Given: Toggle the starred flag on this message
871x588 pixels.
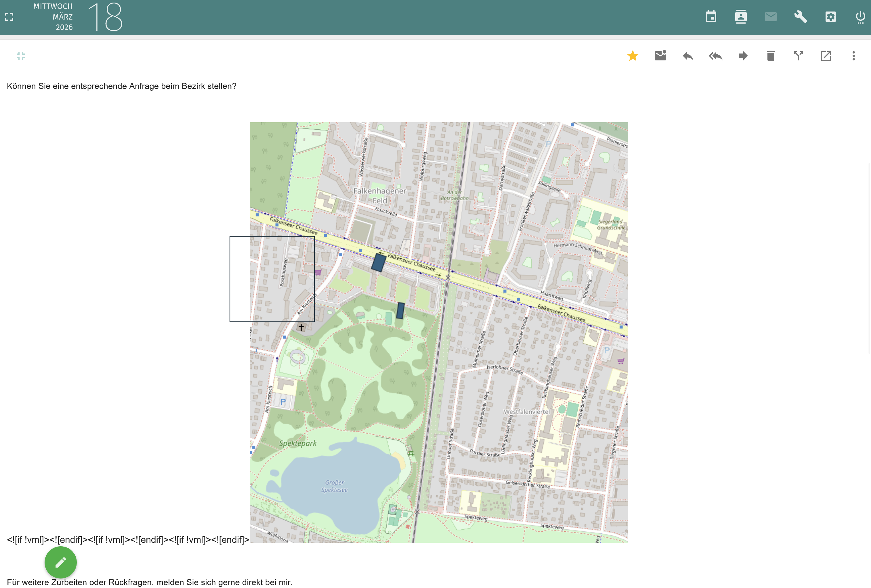Looking at the screenshot, I should click(633, 56).
